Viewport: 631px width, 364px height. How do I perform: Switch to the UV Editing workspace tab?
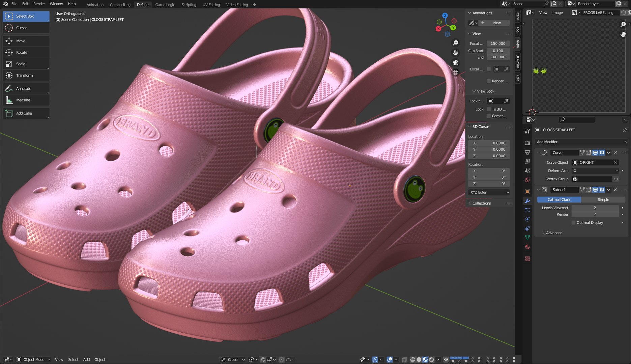(211, 5)
